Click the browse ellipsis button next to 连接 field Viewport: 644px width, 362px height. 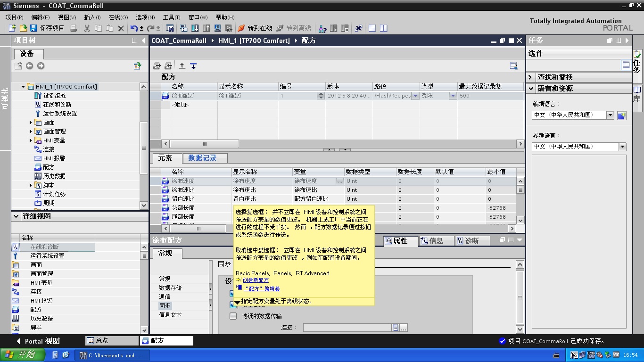(x=404, y=328)
